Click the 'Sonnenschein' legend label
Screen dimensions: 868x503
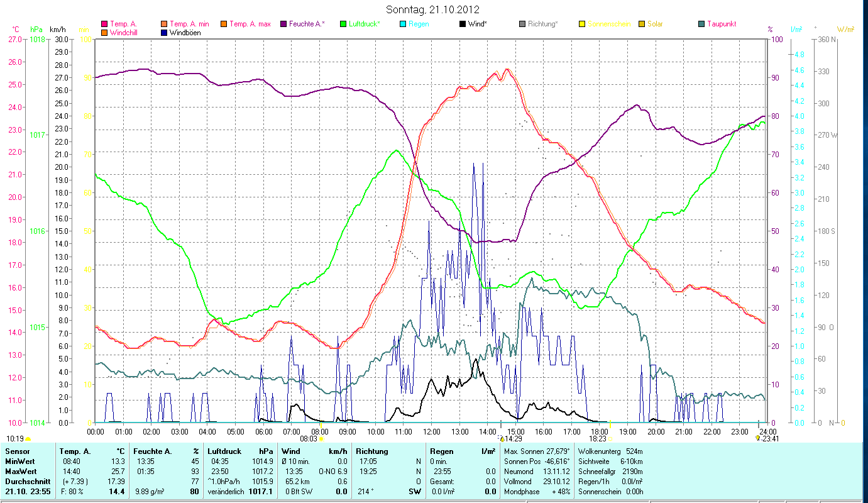[608, 24]
